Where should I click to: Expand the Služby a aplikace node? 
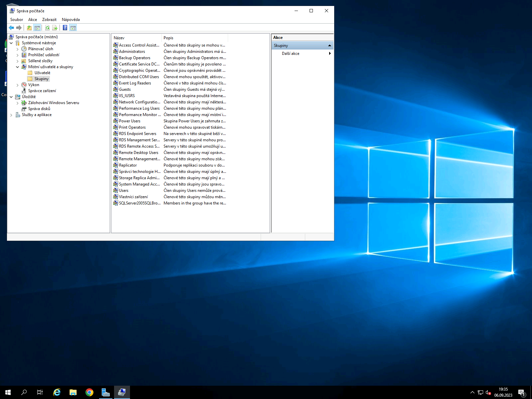click(x=11, y=115)
